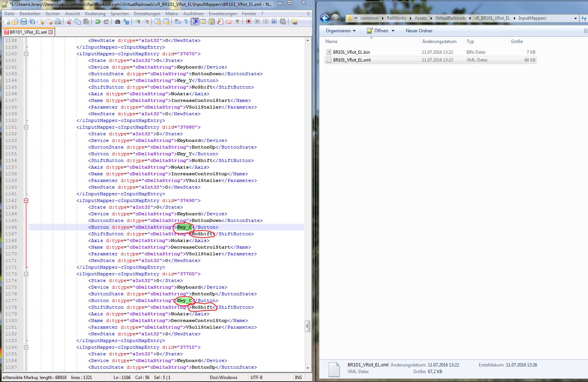Close the BR101_VRot_EL.xml tab

(51, 32)
